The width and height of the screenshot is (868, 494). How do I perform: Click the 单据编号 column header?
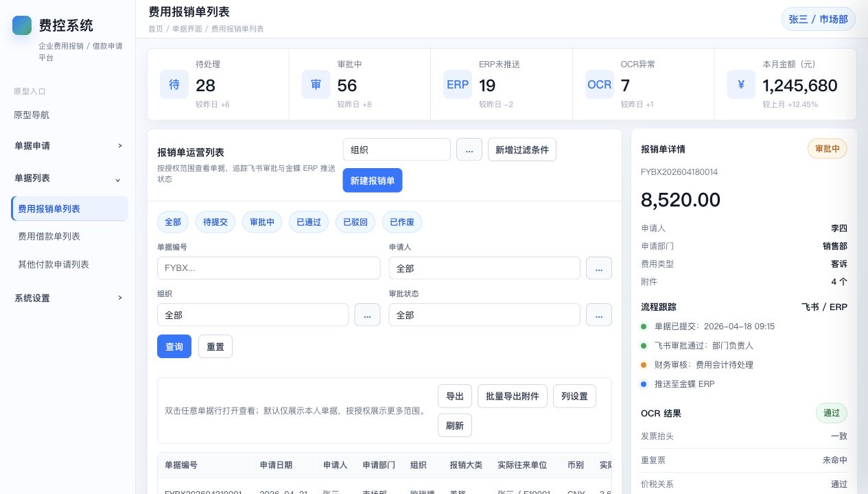click(x=181, y=465)
